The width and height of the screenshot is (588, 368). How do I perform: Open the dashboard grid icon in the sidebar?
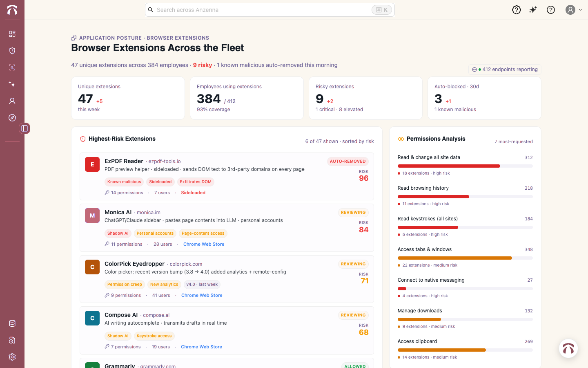12,34
